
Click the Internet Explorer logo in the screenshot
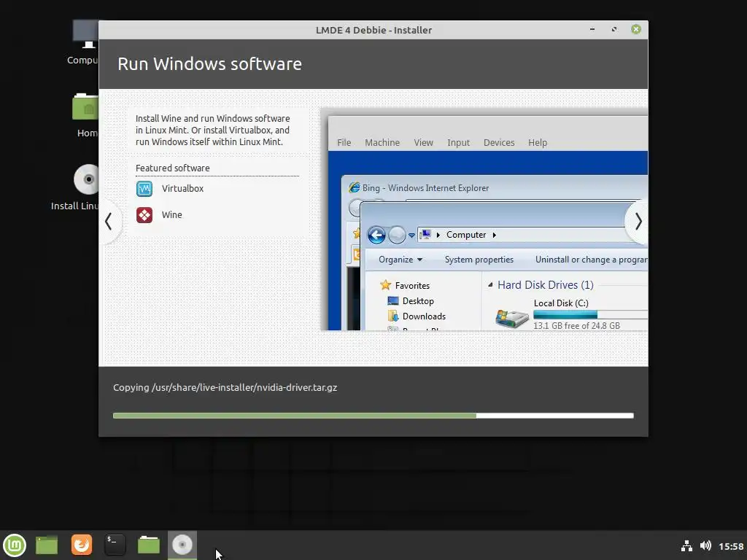tap(354, 187)
